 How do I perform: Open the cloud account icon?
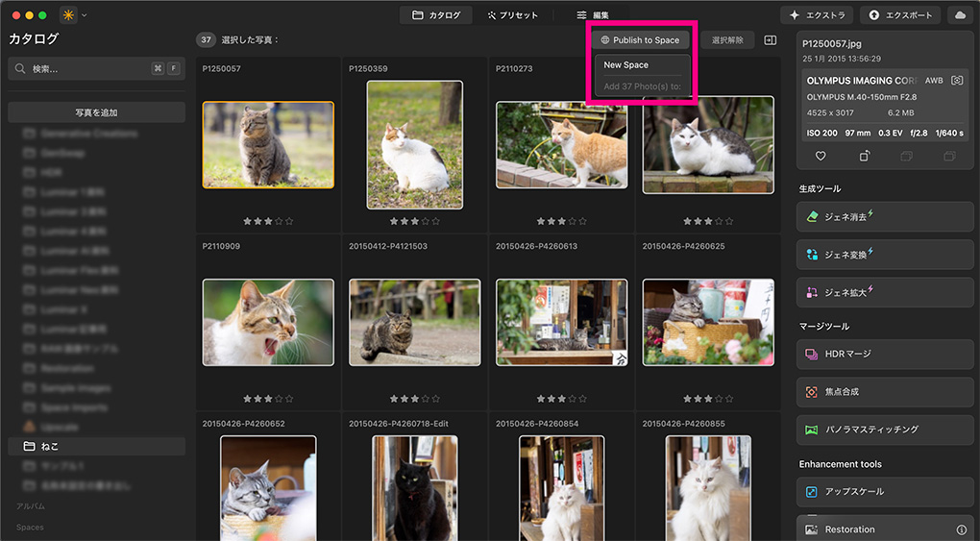pos(961,15)
